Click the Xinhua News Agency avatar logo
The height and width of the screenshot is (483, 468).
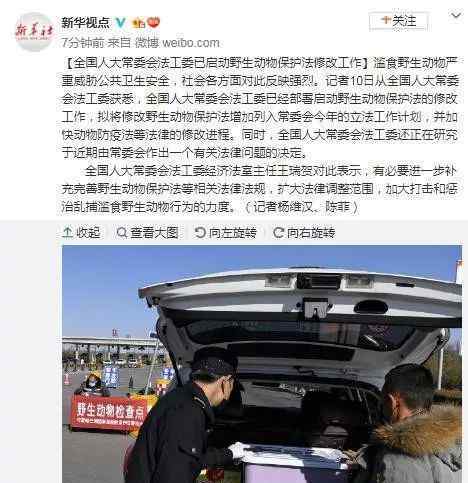click(34, 32)
